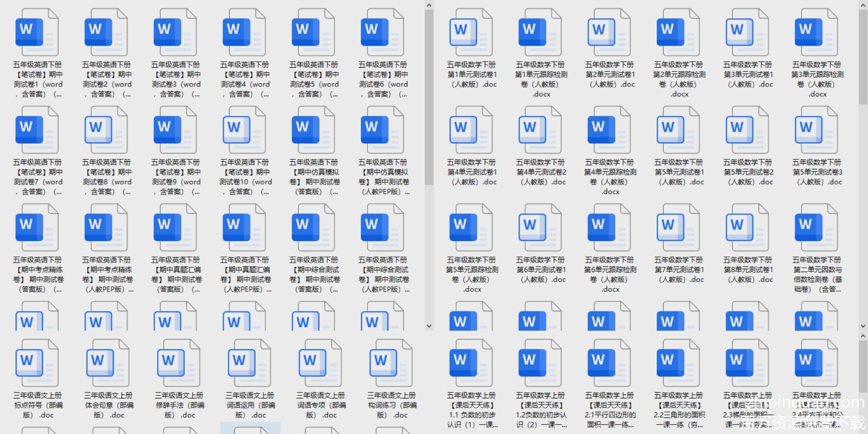Click the 期中综合测试卷 (答案版) file name
Screen dimensions: 868x434
314,275
